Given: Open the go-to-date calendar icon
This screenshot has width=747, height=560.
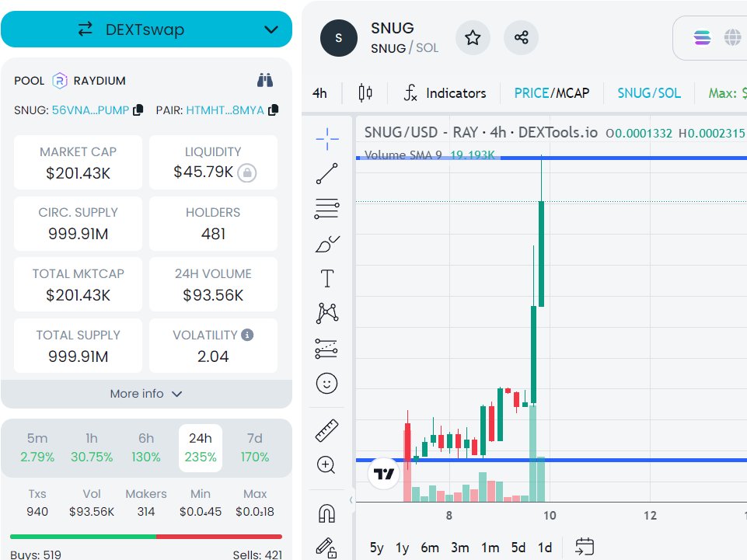Looking at the screenshot, I should [585, 547].
